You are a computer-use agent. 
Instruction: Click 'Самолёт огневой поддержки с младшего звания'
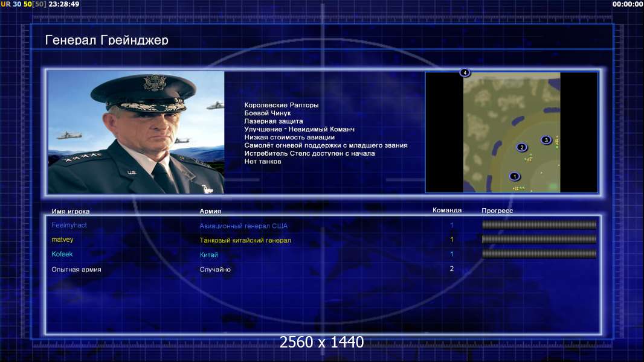(x=326, y=145)
